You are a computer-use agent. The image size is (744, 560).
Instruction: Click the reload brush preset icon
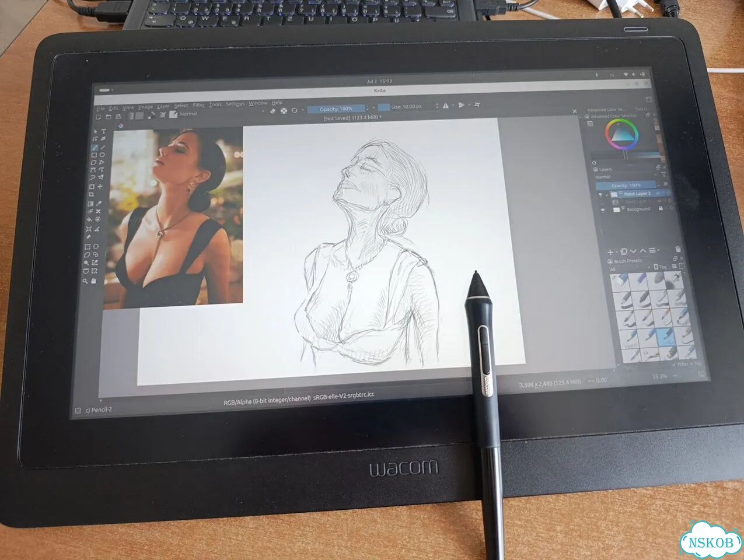click(x=294, y=110)
